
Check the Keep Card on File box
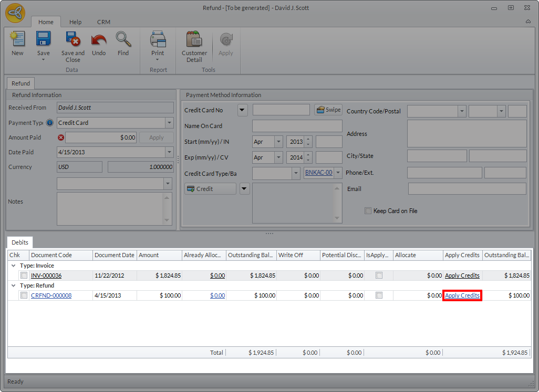tap(368, 211)
